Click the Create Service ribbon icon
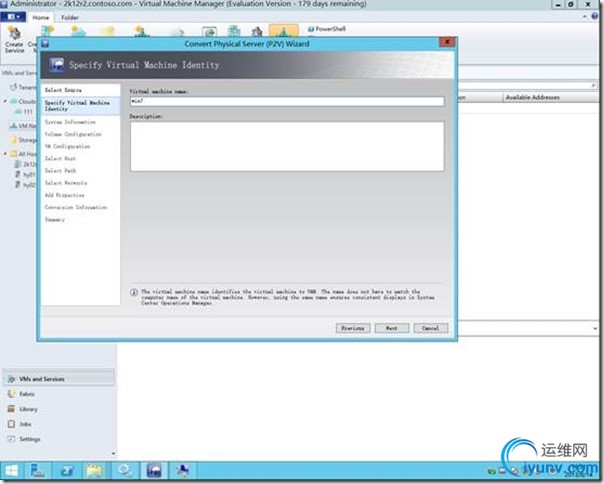The image size is (604, 484). tap(15, 39)
